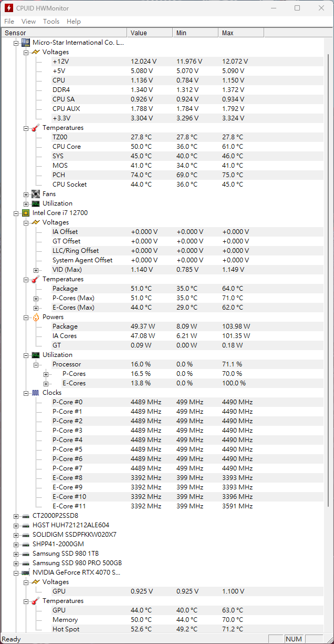Click the HGST hard drive icon
This screenshot has width=334, height=644.
click(x=25, y=525)
